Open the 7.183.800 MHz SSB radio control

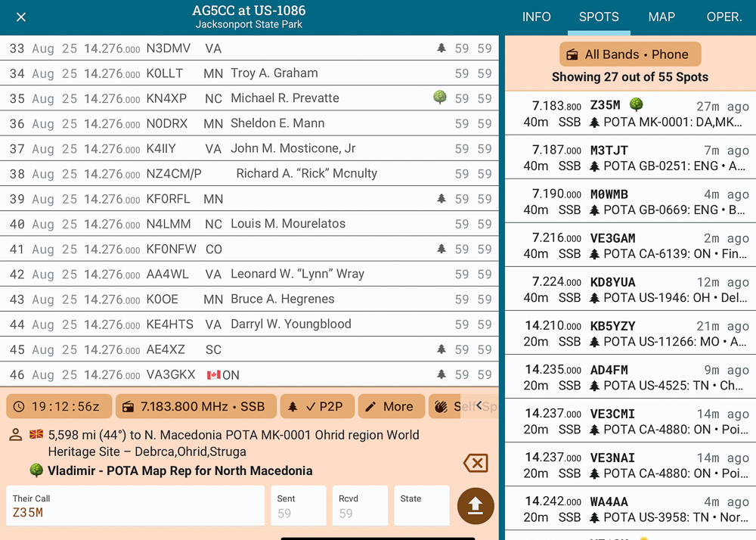[195, 406]
